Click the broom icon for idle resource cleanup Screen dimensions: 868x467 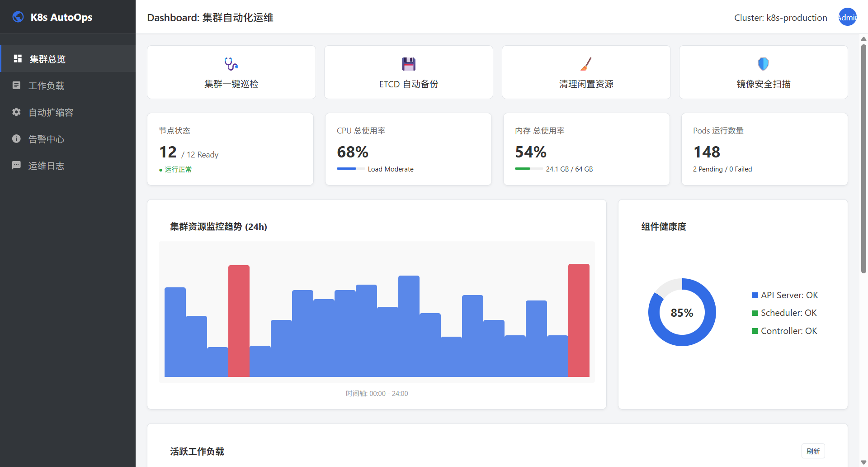pos(586,64)
